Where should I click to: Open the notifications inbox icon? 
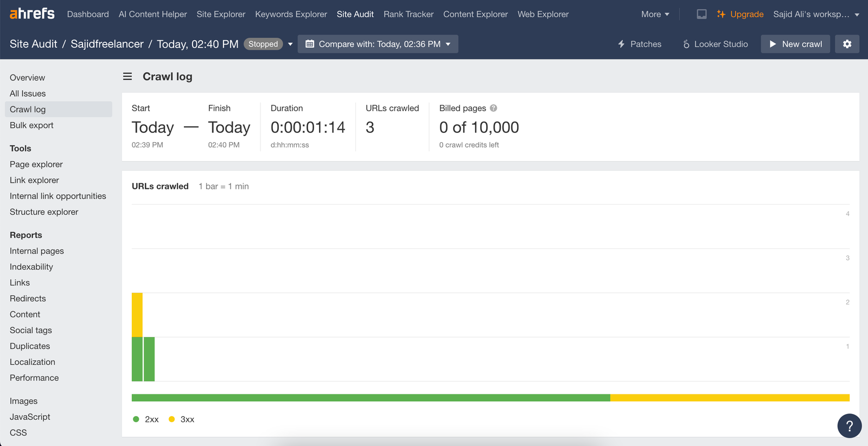coord(701,14)
